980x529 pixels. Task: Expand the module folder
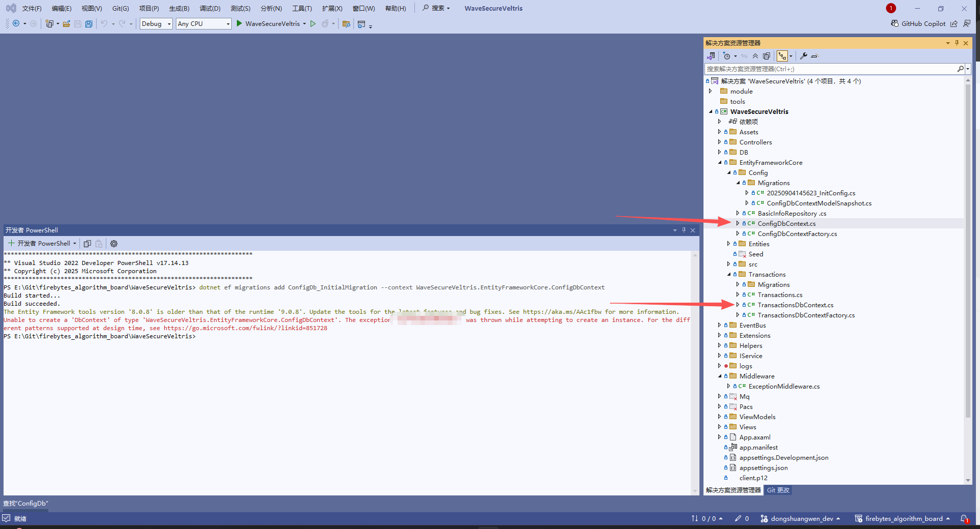711,91
